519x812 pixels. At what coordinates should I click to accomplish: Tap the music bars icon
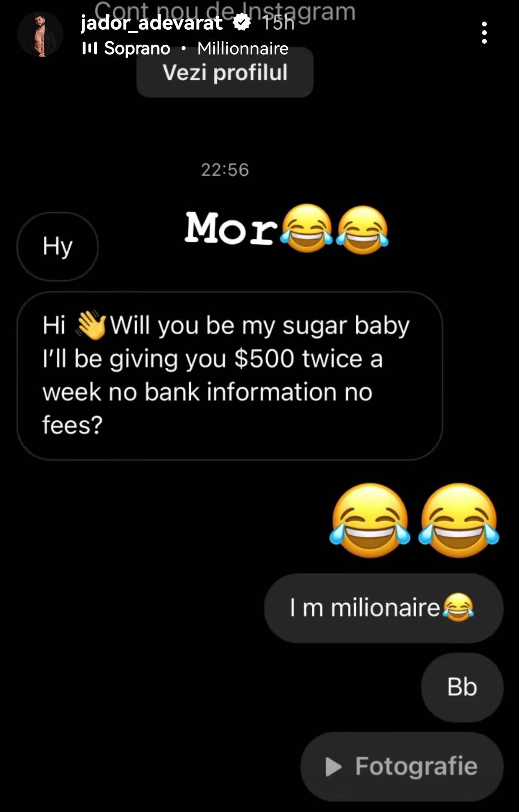click(89, 48)
